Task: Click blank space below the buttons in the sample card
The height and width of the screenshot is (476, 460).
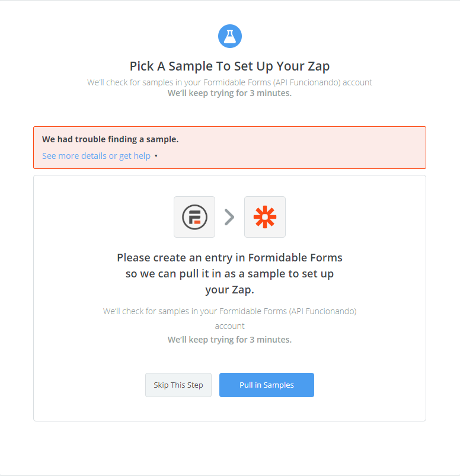Action: 229,410
